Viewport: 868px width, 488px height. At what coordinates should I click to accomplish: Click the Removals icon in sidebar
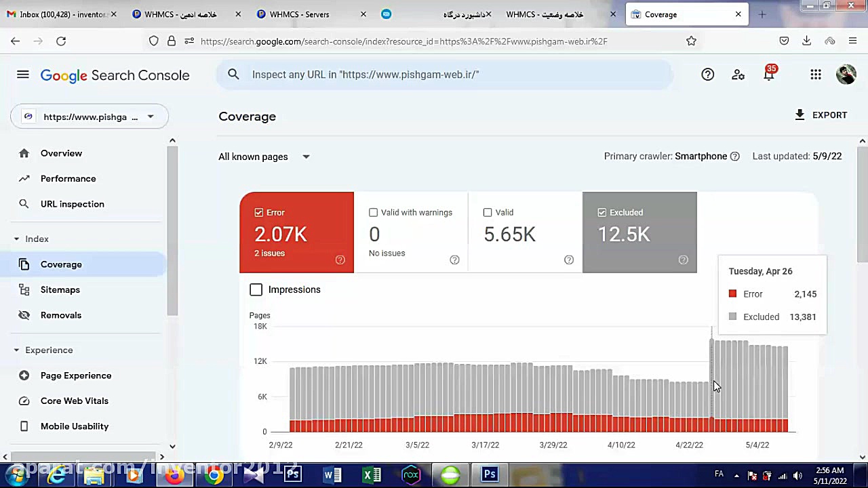pos(24,315)
